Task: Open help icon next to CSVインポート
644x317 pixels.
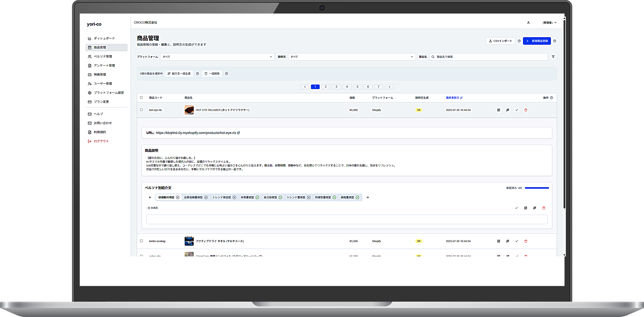Action: 519,41
